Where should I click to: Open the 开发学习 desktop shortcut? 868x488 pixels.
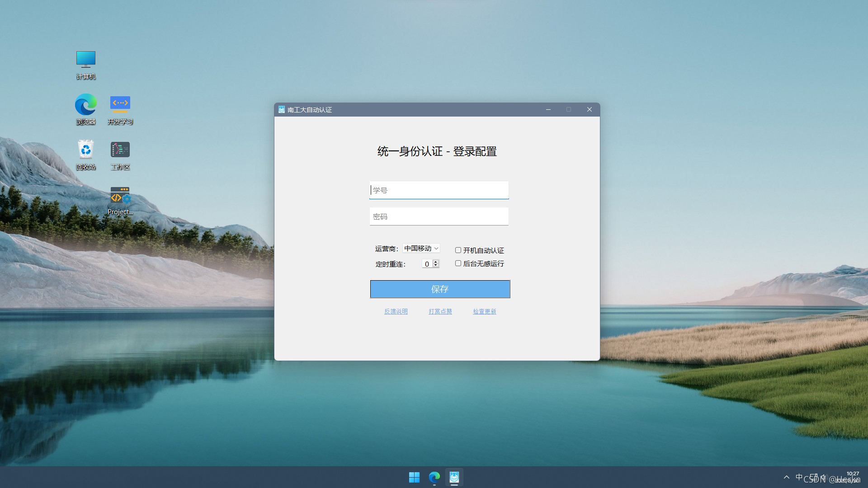[x=120, y=105]
